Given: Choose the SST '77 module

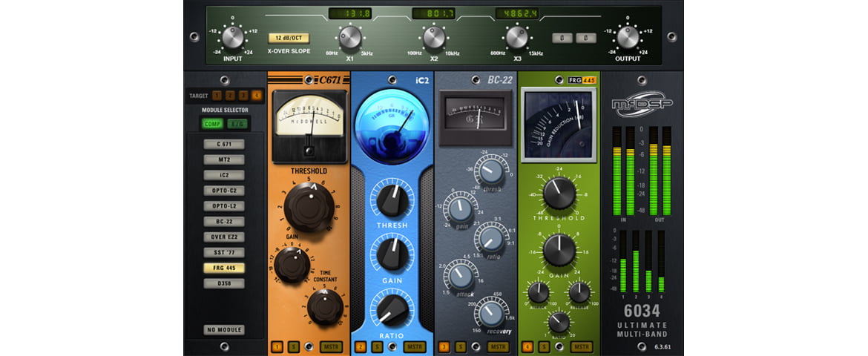Looking at the screenshot, I should click(x=224, y=252).
